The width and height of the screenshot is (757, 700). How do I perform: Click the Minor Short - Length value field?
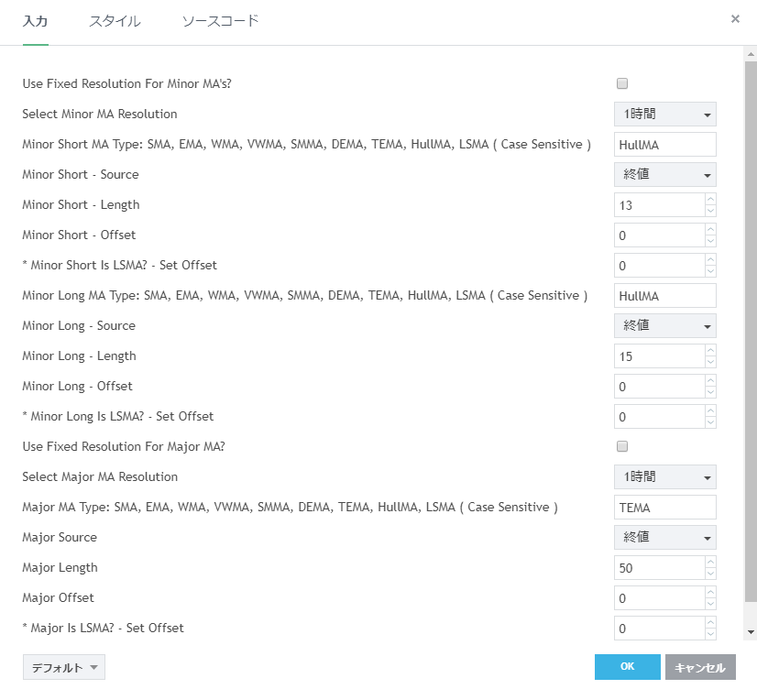(660, 205)
